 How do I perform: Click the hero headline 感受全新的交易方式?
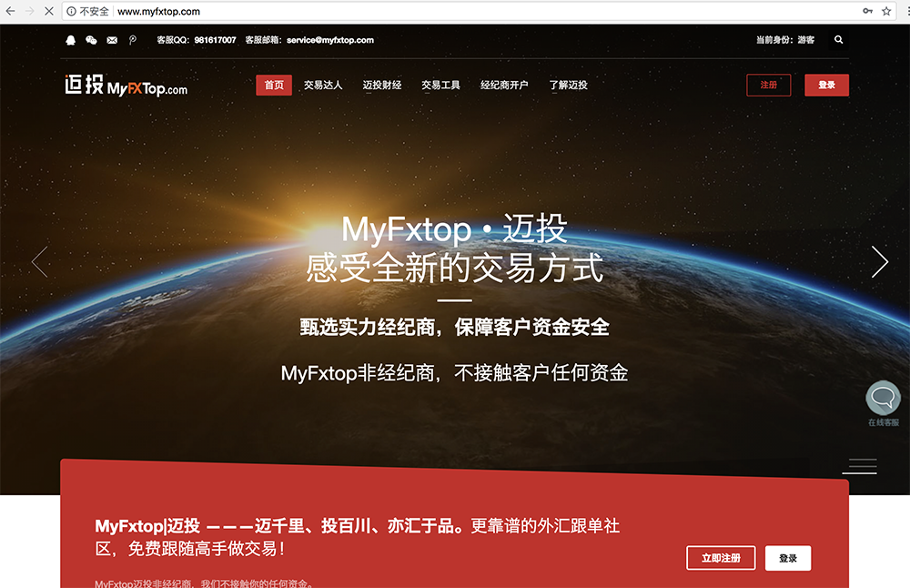[x=454, y=269]
